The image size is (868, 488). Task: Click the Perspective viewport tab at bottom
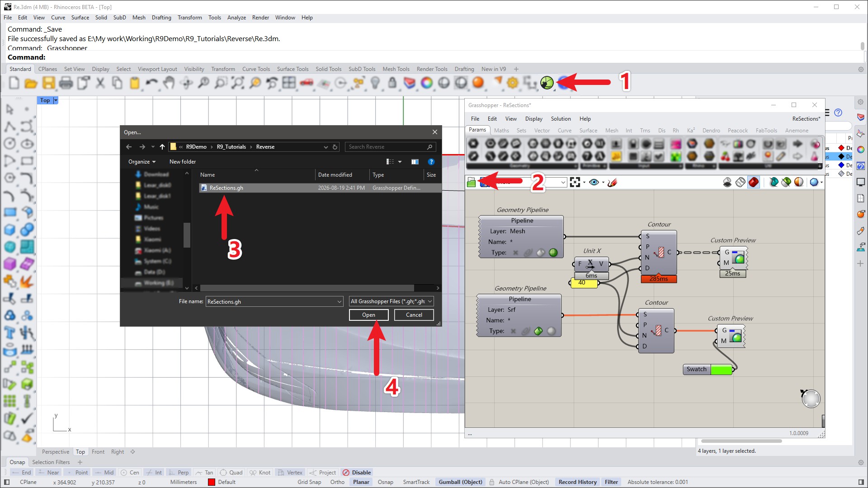(x=56, y=452)
